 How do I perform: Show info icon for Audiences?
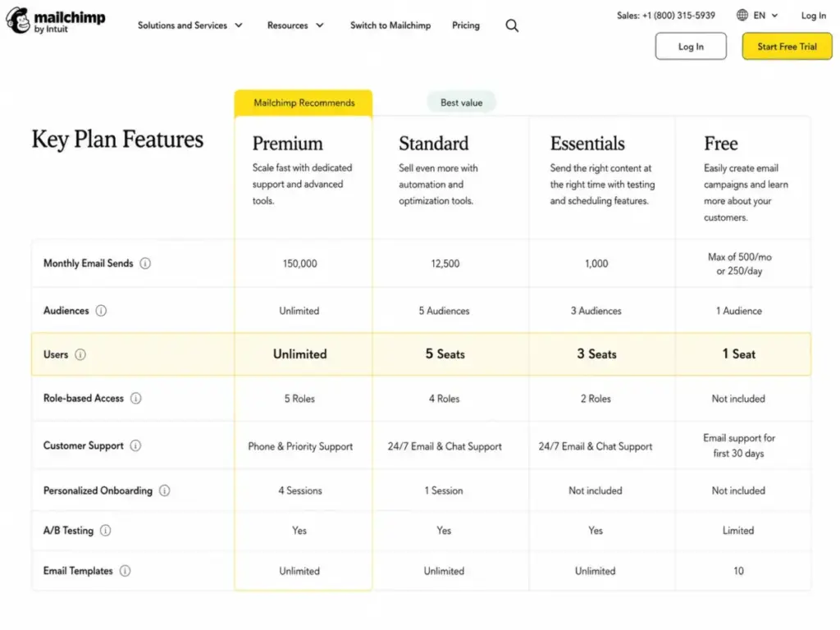pyautogui.click(x=101, y=311)
